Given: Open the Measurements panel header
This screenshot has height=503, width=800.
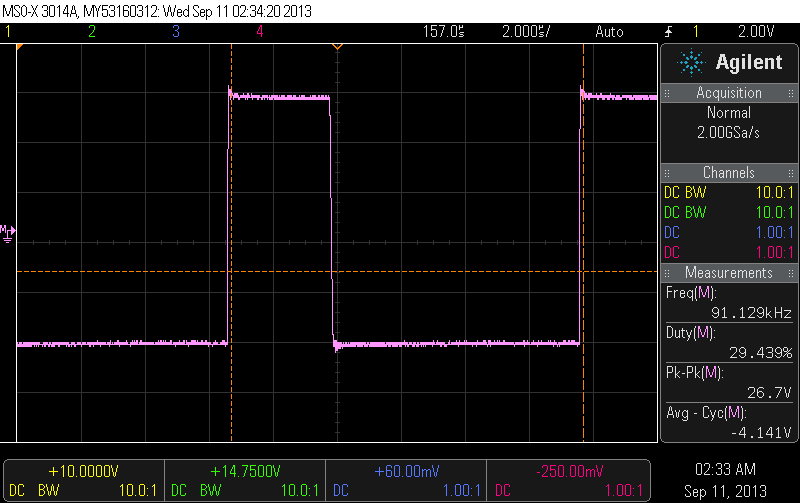Looking at the screenshot, I should [x=729, y=273].
